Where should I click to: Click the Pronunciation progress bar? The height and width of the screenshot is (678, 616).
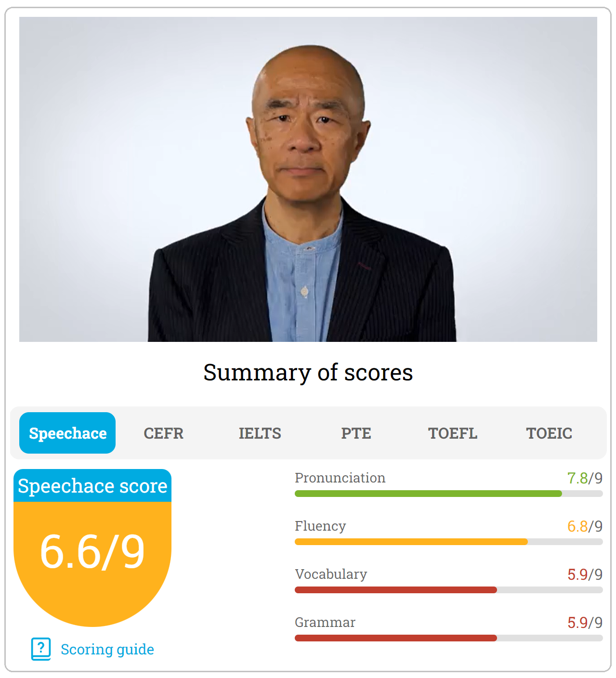point(448,494)
